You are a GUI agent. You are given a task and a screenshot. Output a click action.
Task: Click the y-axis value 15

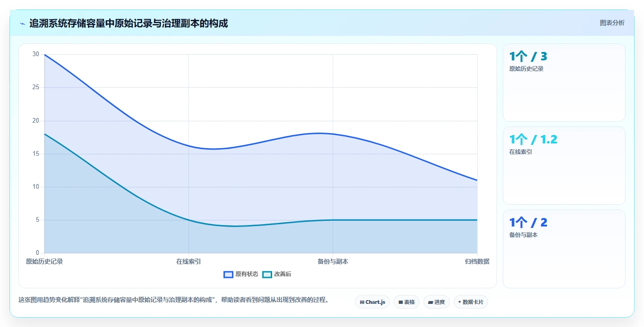[36, 154]
